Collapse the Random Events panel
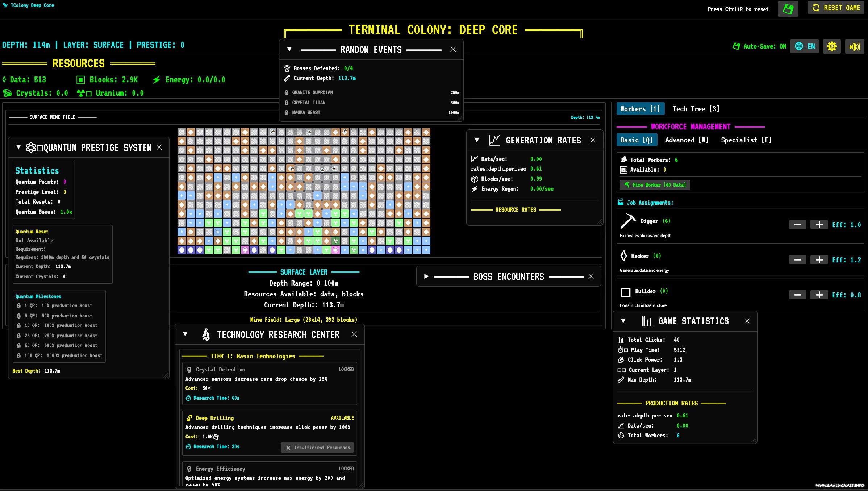This screenshot has width=868, height=491. tap(289, 49)
